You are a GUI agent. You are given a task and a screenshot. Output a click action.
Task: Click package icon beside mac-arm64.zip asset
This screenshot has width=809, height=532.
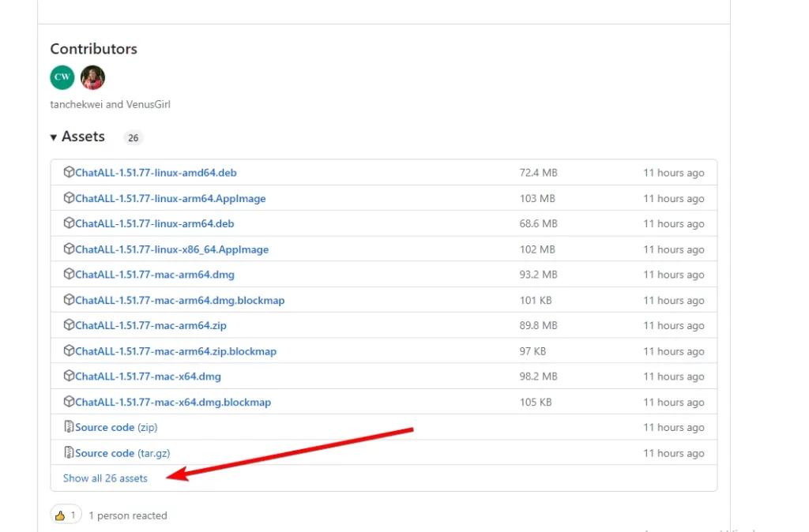(69, 324)
